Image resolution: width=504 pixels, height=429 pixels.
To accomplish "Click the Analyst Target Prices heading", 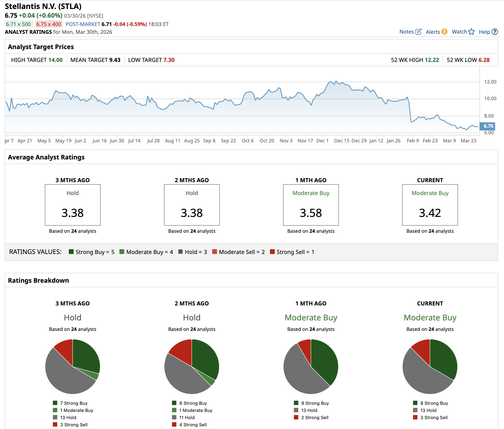I will [41, 47].
